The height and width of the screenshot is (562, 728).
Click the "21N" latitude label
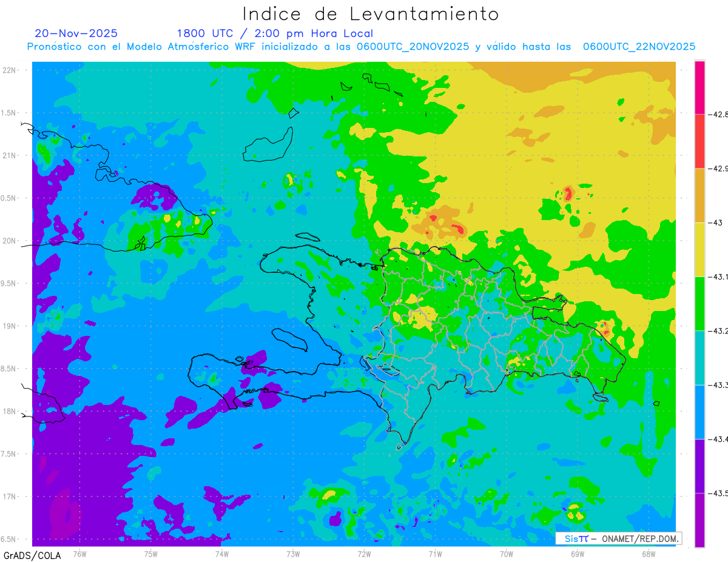9,156
